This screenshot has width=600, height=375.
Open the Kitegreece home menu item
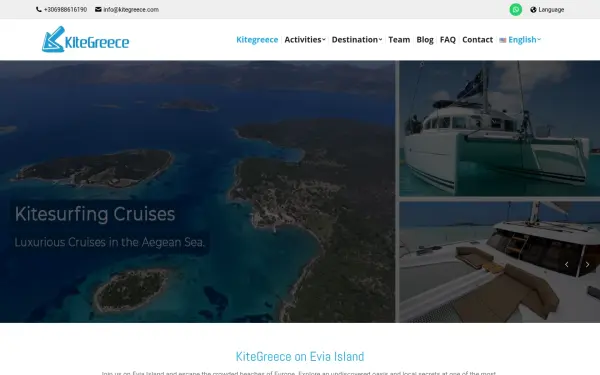257,40
